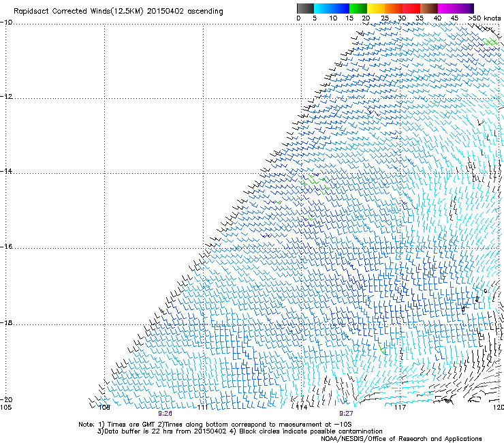Screen dimensions: 504x443
Task: Click the "117" longitude axis label
Action: point(400,408)
